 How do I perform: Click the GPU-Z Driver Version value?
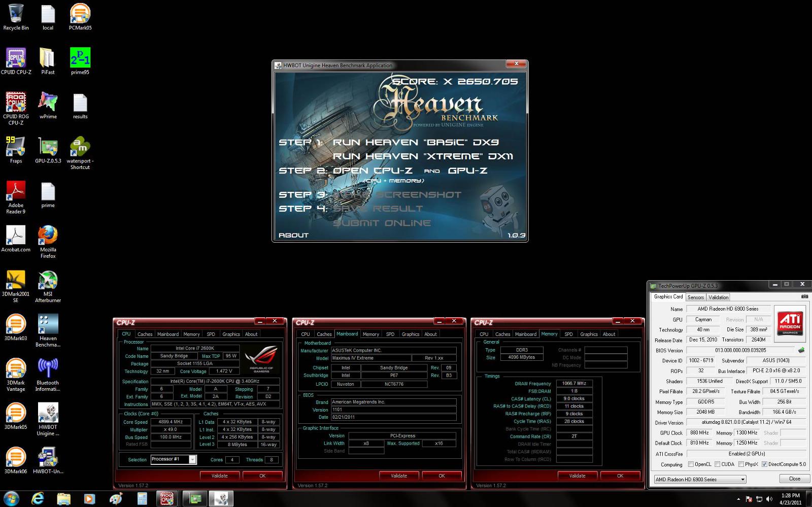(x=746, y=422)
